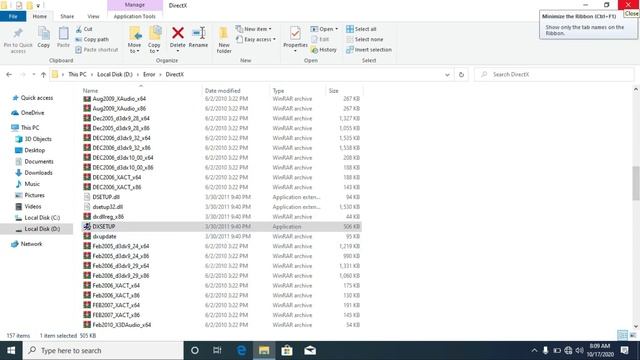Image resolution: width=640 pixels, height=360 pixels.
Task: Click the Properties icon
Action: tap(295, 33)
